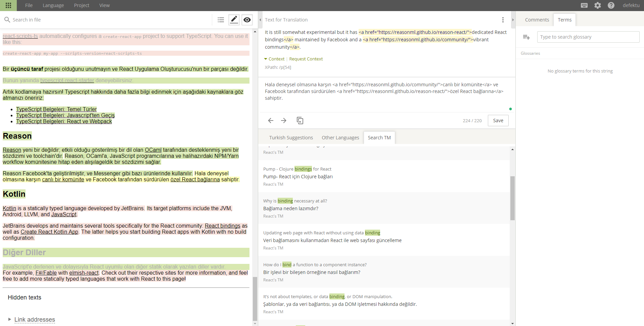644x326 pixels.
Task: Open 'TypeScript Belgeleri: Javascript'ten Geçiş' link
Action: [x=65, y=115]
